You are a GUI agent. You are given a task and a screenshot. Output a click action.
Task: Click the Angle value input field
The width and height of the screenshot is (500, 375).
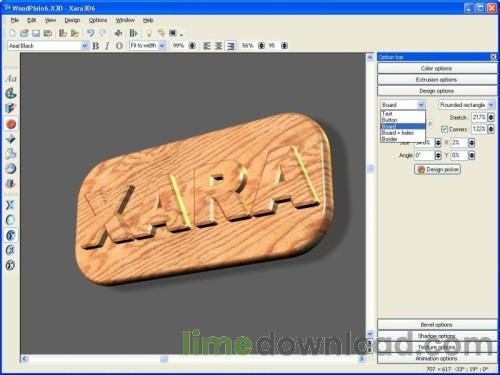pos(424,155)
